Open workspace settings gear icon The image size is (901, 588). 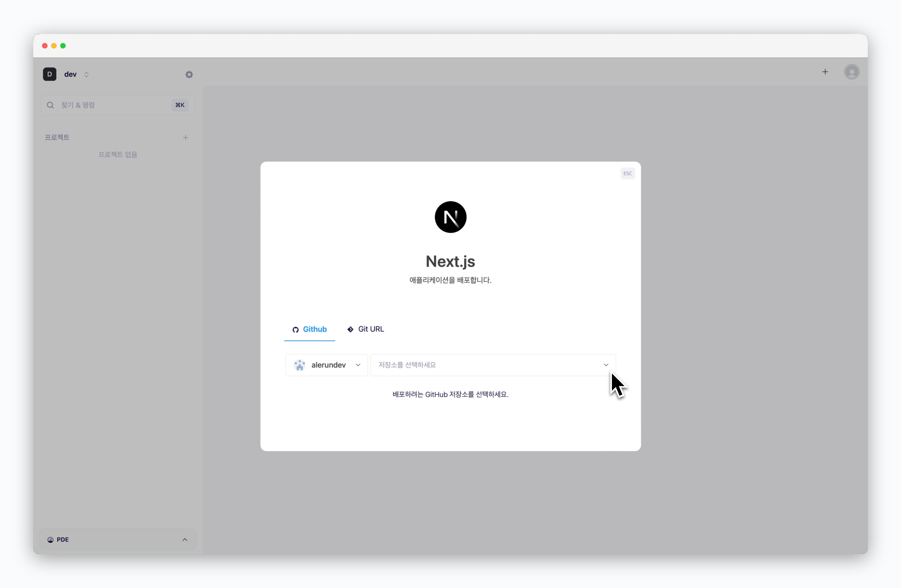pos(189,75)
